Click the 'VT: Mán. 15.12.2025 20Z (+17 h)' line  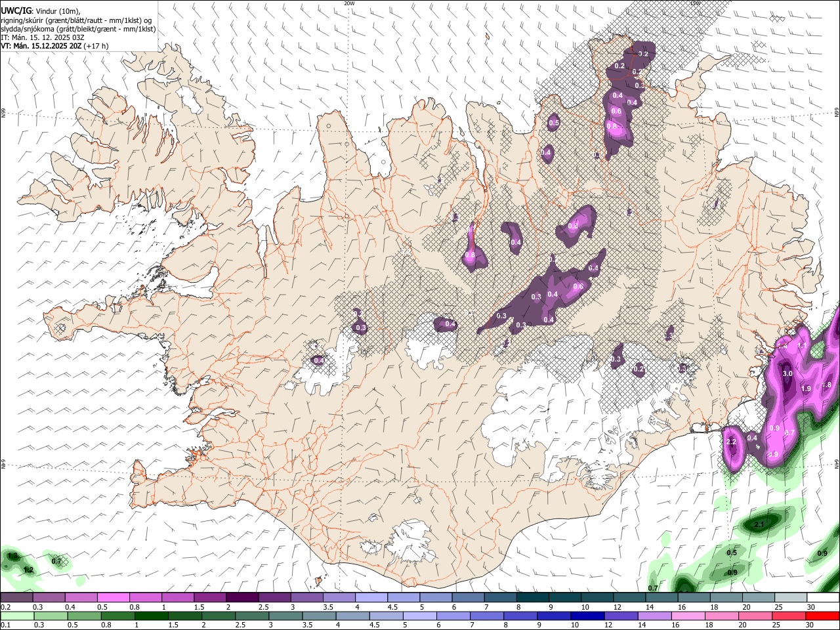tap(54, 46)
